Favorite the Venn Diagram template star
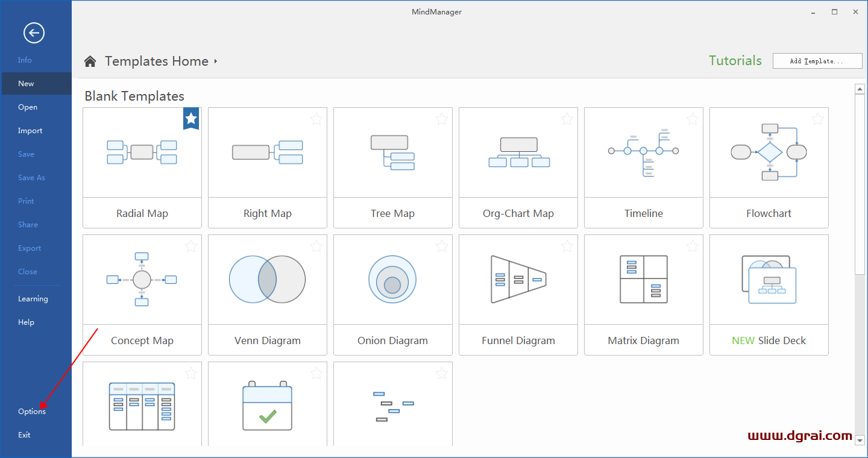 (316, 246)
